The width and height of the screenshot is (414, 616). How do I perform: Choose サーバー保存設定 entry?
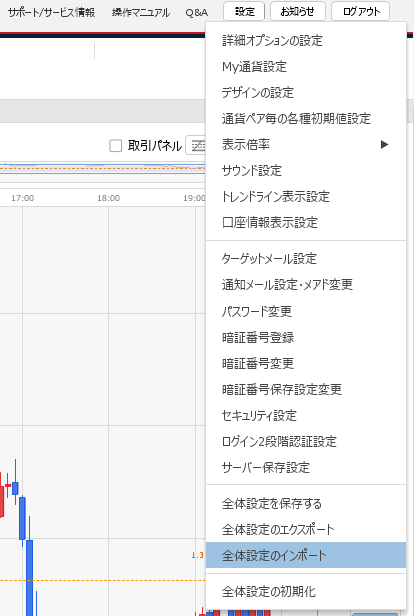coord(306,468)
